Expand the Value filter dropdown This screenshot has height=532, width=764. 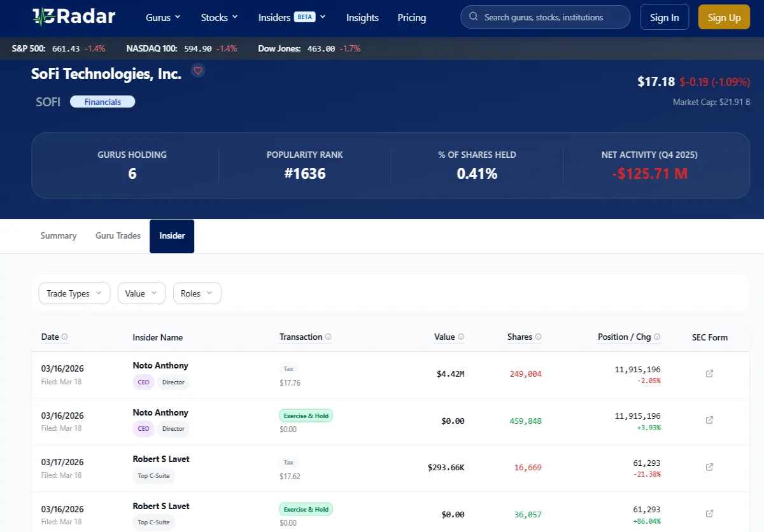(141, 293)
